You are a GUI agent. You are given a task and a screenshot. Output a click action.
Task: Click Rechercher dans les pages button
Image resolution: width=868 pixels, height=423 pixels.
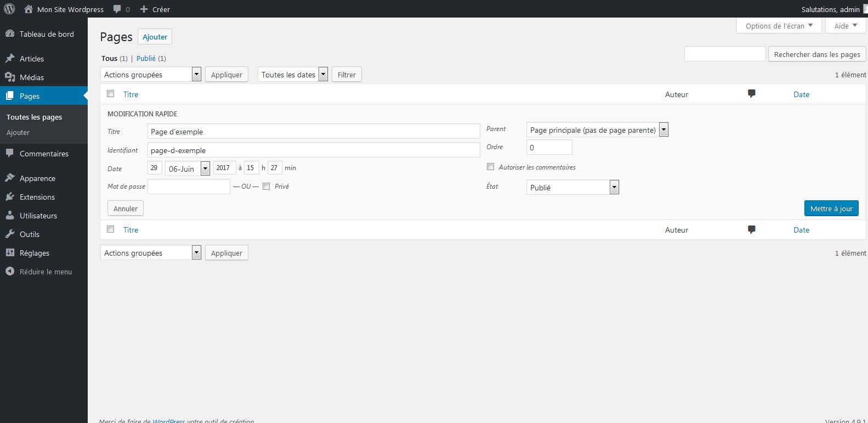point(817,54)
